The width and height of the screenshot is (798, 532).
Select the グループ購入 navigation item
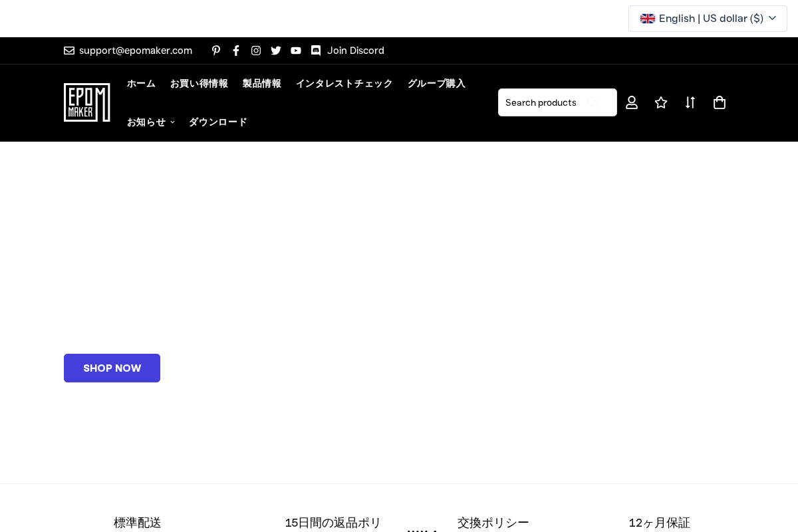click(436, 83)
